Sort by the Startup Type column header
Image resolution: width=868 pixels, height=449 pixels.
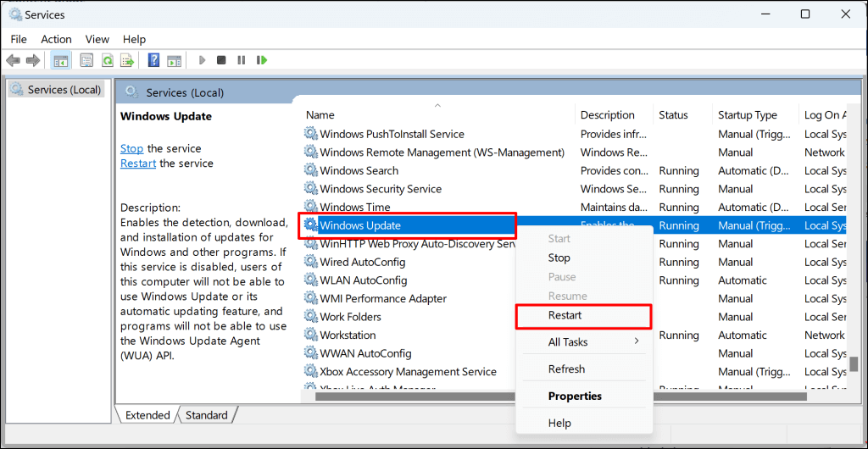tap(755, 115)
